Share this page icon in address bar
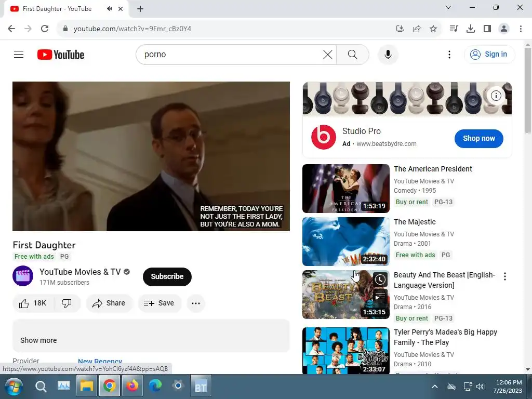 coord(417,29)
